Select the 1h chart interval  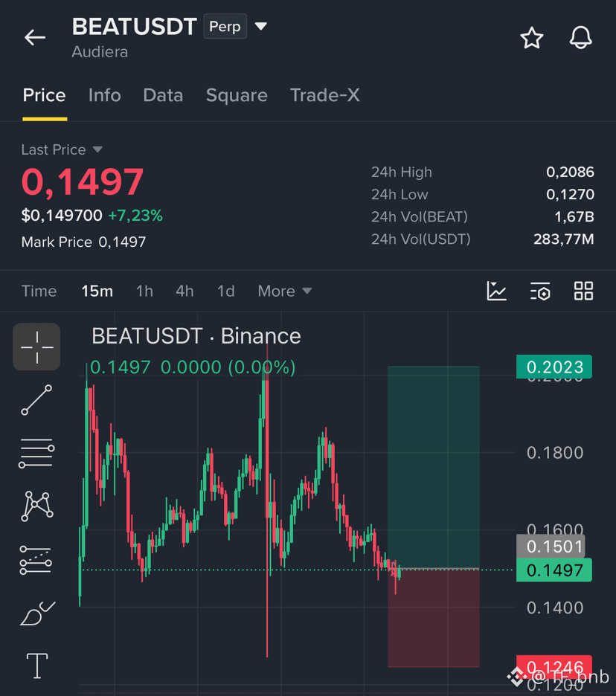pos(144,291)
